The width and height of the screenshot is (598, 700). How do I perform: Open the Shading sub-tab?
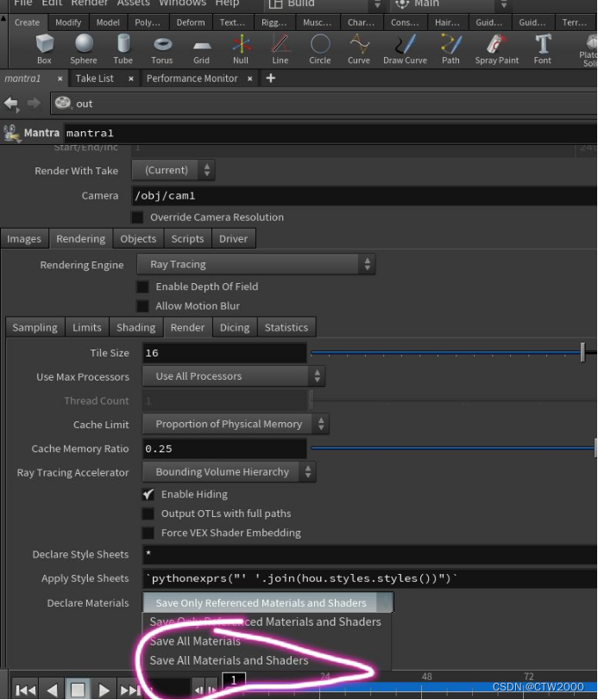click(x=136, y=328)
